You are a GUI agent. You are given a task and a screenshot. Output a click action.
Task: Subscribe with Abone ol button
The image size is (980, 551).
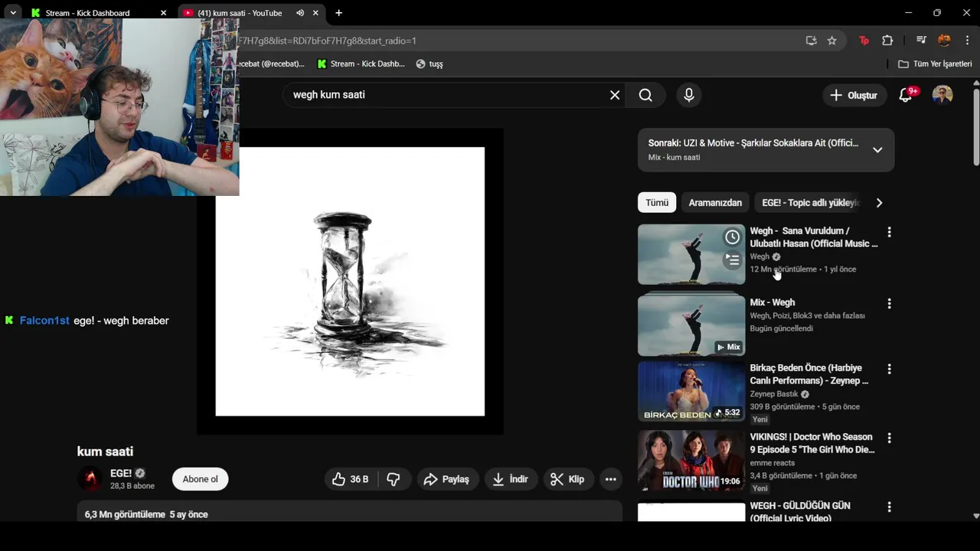coord(200,479)
